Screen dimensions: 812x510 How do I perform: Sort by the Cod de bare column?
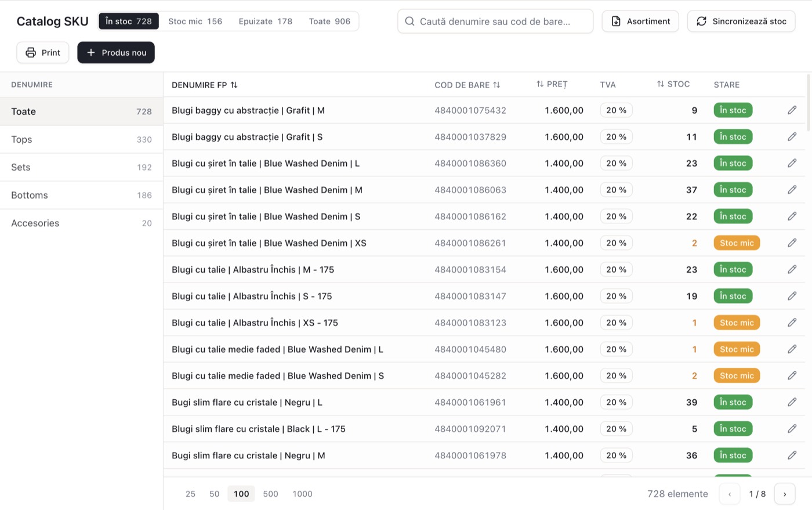[x=467, y=85]
